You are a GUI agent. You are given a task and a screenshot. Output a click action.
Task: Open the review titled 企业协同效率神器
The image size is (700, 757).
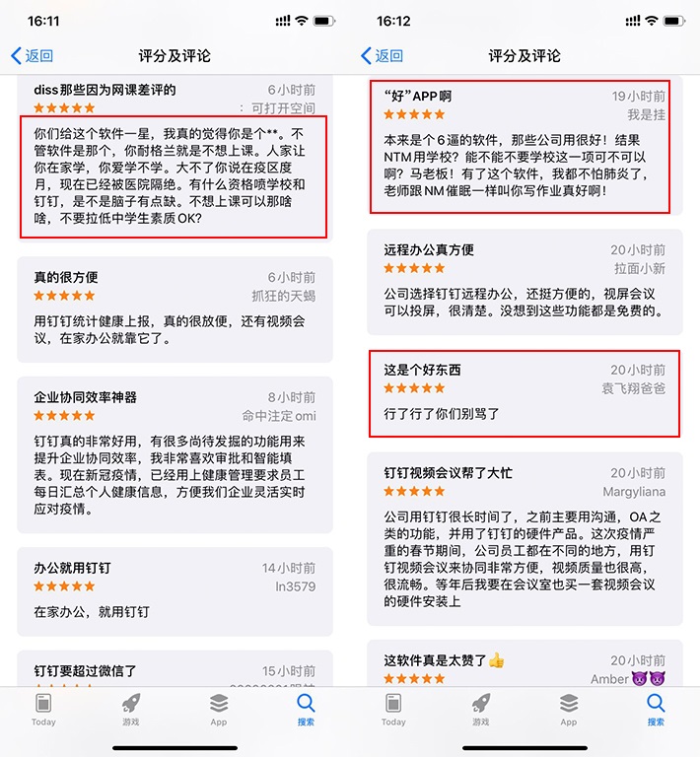pos(175,454)
